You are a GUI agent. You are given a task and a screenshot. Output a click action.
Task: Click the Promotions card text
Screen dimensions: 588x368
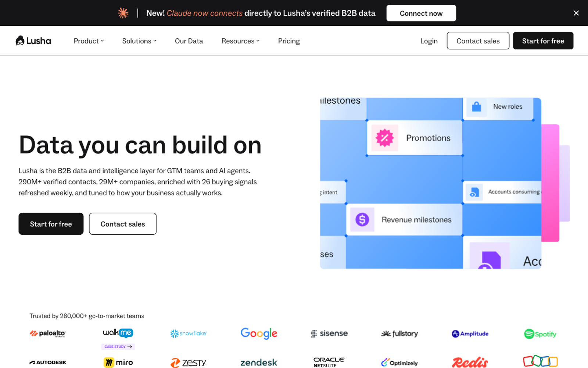(428, 138)
